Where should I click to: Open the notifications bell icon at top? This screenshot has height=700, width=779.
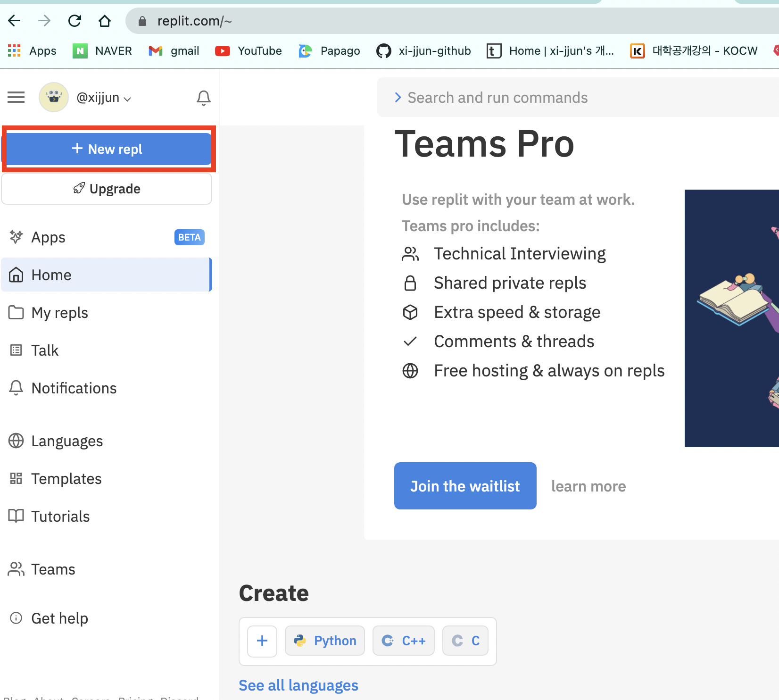tap(203, 98)
